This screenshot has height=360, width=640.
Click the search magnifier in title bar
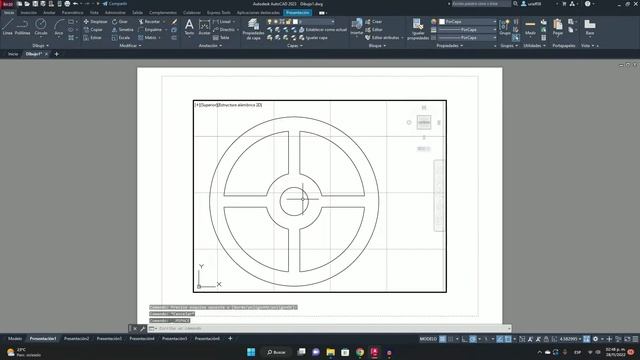(x=515, y=4)
